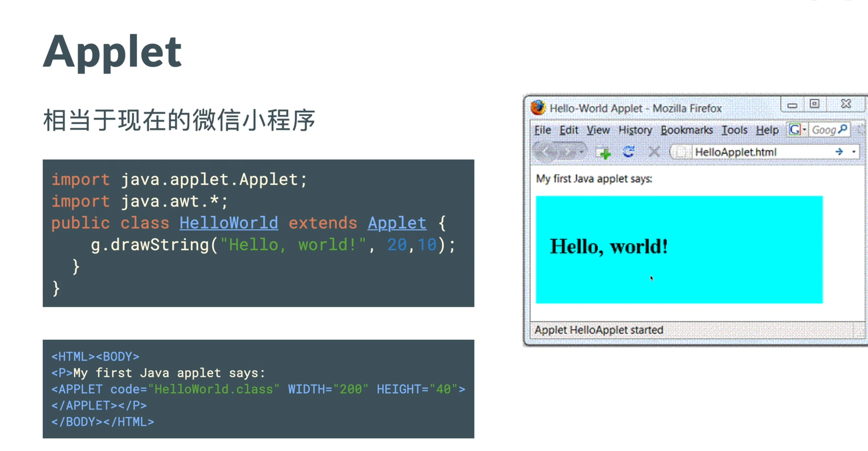Open the Tools menu
868x451 pixels.
734,130
